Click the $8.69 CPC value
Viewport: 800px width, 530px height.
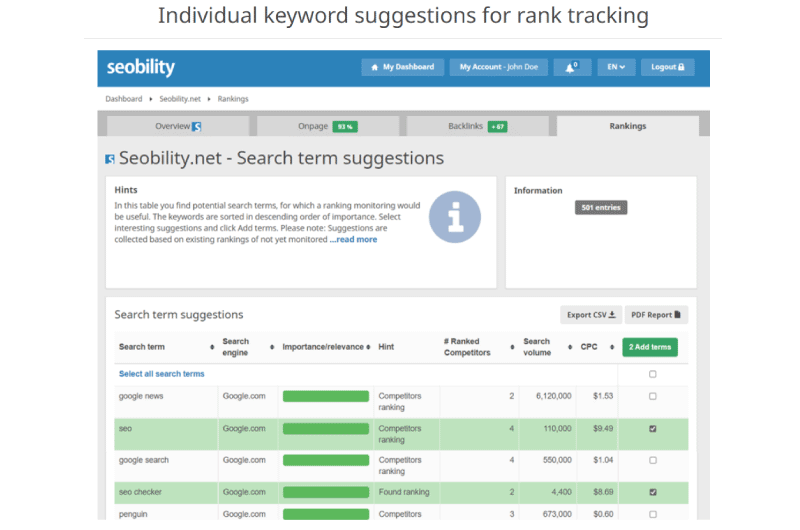pos(603,492)
